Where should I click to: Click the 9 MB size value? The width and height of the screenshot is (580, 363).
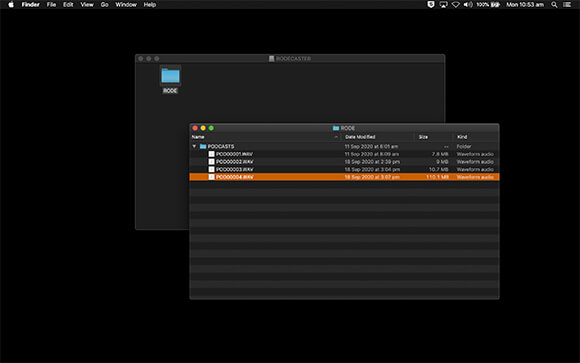[x=442, y=162]
